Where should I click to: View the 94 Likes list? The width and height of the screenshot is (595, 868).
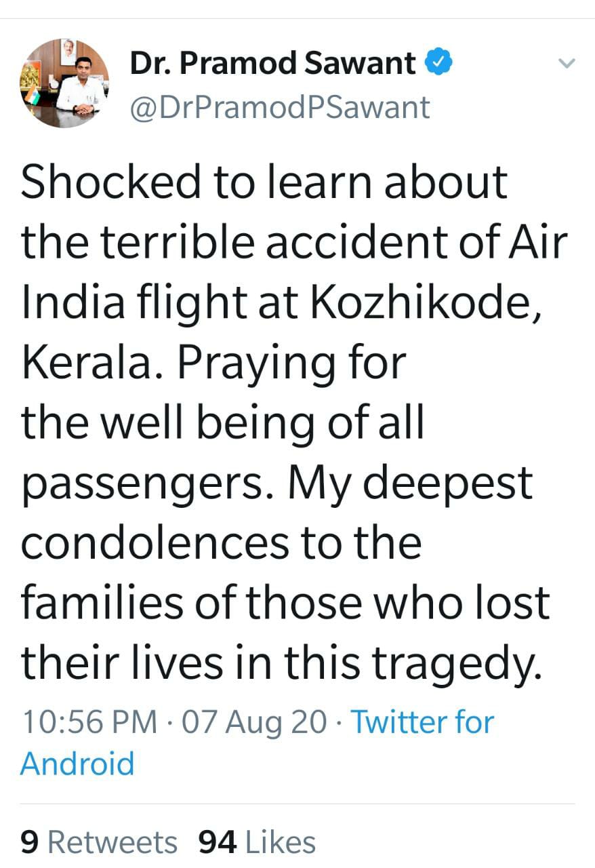tap(257, 842)
